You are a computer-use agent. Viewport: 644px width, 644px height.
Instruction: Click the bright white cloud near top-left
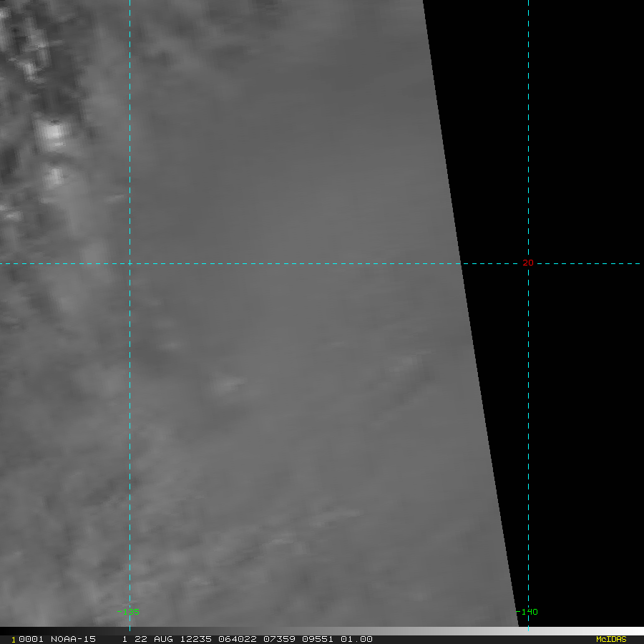52,132
